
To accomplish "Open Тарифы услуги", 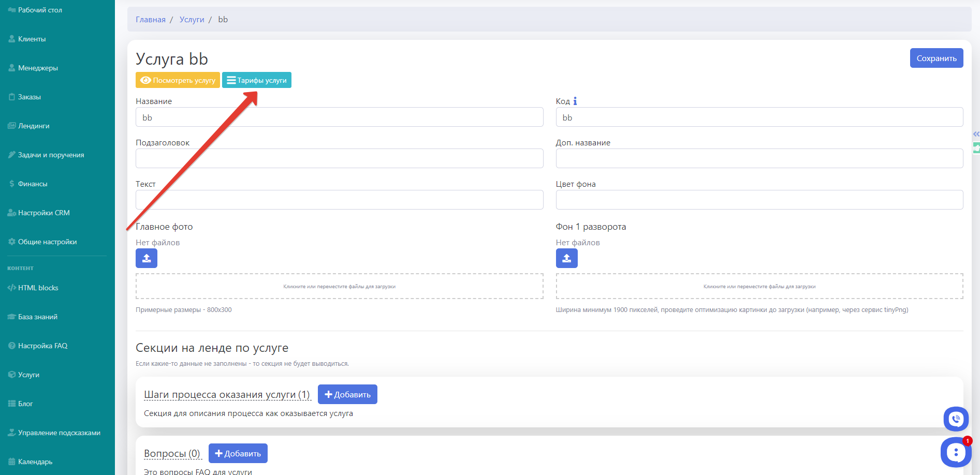I will (x=257, y=80).
